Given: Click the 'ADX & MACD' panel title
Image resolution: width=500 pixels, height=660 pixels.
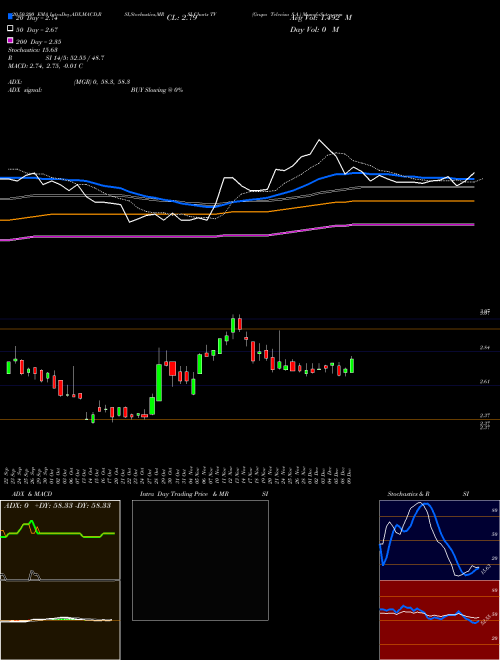Looking at the screenshot, I should point(32,494).
